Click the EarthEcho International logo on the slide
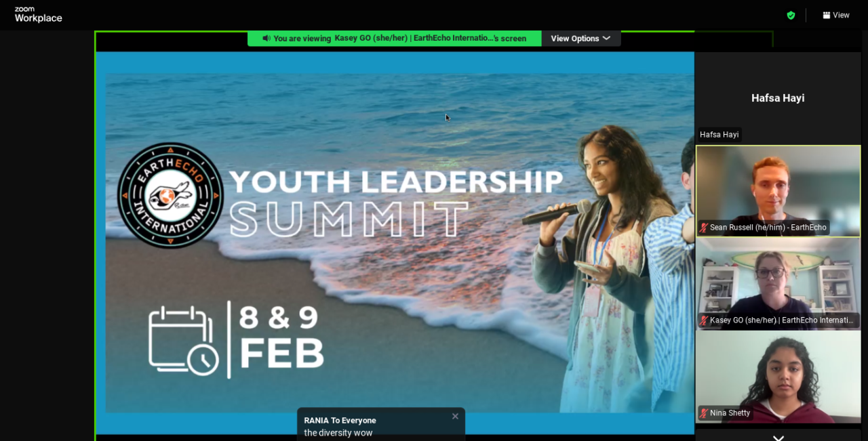Screen dimensions: 868x441 tap(170, 195)
